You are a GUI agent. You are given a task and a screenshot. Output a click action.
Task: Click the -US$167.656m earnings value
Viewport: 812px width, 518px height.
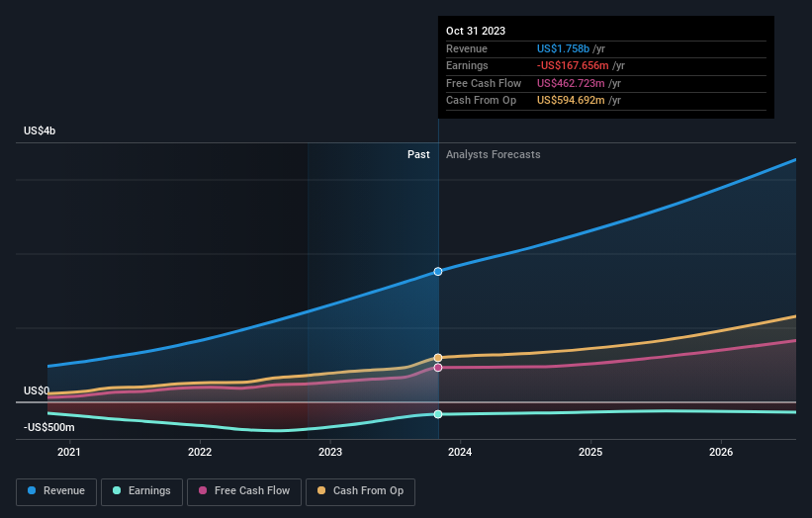(x=573, y=65)
